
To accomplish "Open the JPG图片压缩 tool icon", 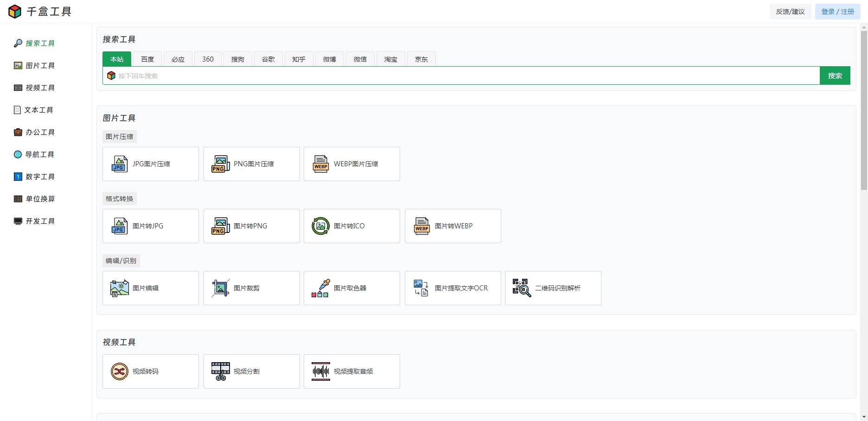I will click(119, 164).
